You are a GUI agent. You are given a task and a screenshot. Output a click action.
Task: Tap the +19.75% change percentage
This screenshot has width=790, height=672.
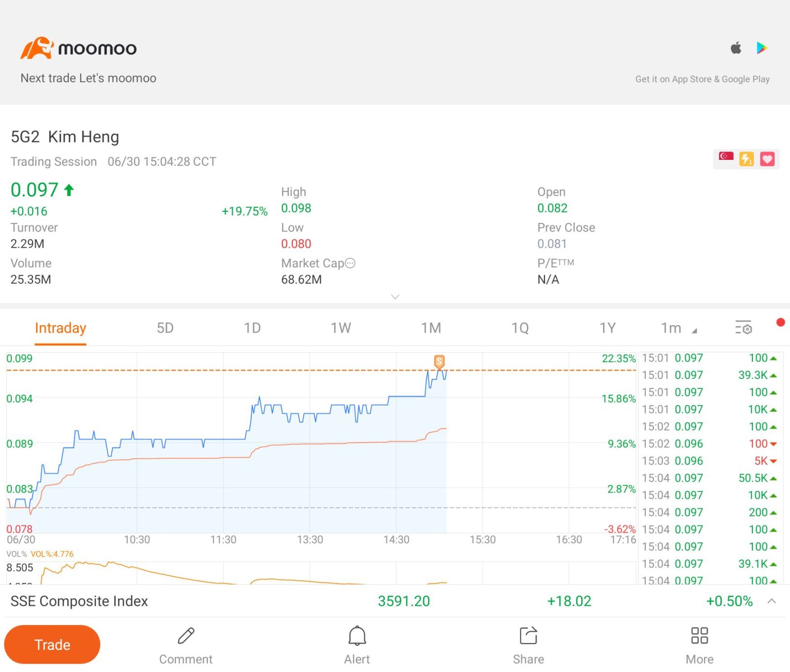[244, 211]
